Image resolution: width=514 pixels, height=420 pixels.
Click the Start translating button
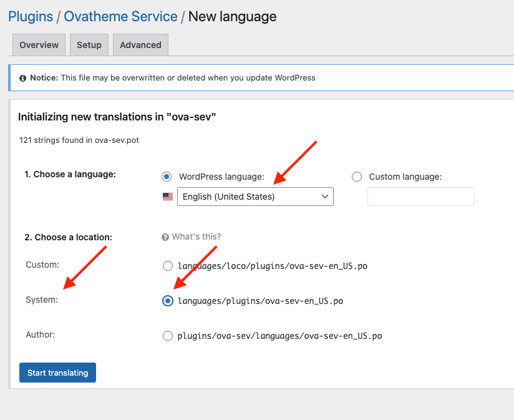(57, 373)
